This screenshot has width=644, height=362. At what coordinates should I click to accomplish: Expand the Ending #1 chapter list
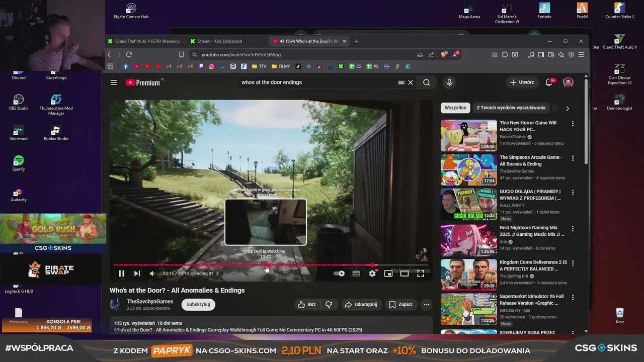tap(206, 274)
